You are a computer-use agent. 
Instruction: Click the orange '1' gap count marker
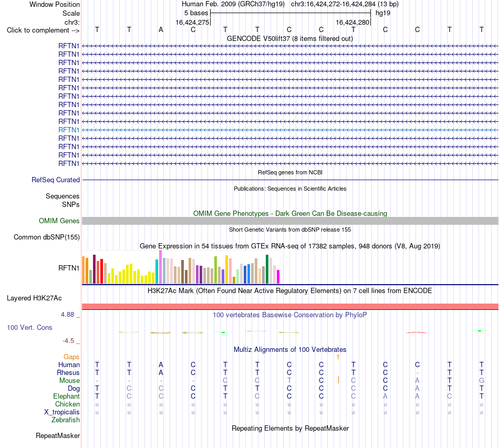pos(338,357)
